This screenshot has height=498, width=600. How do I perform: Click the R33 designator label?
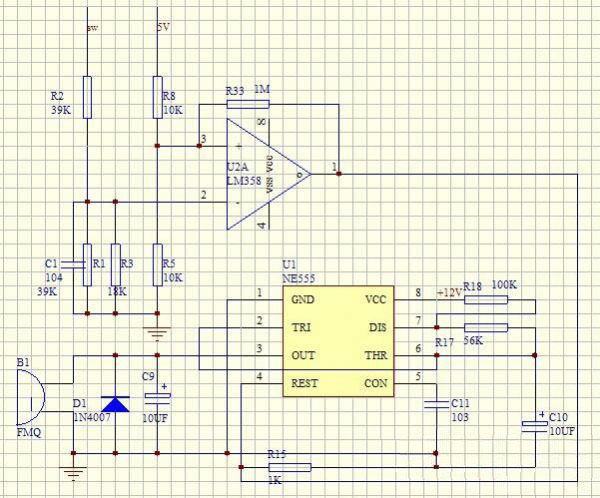(x=235, y=91)
